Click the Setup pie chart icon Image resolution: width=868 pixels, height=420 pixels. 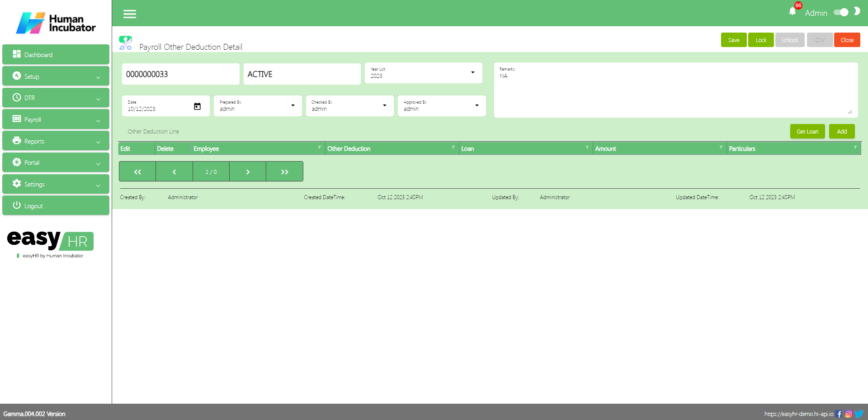[17, 76]
